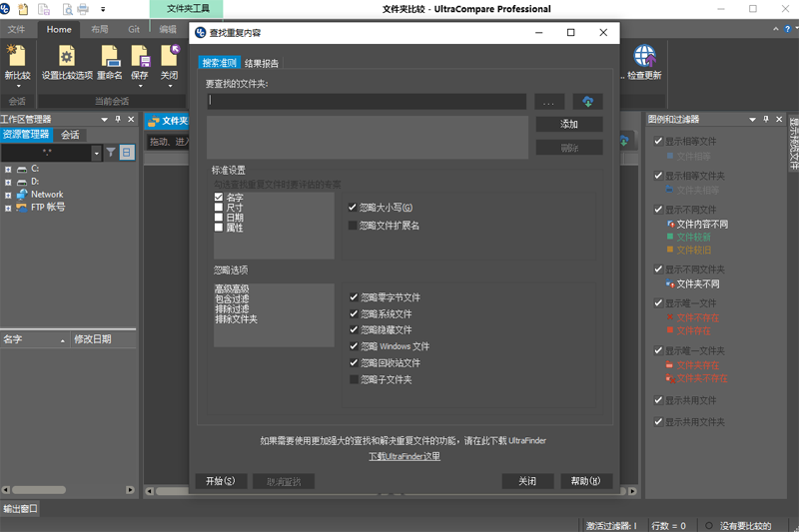Open the 下载UltraFinder这里 link
Viewport: 799px width, 532px height.
[404, 456]
